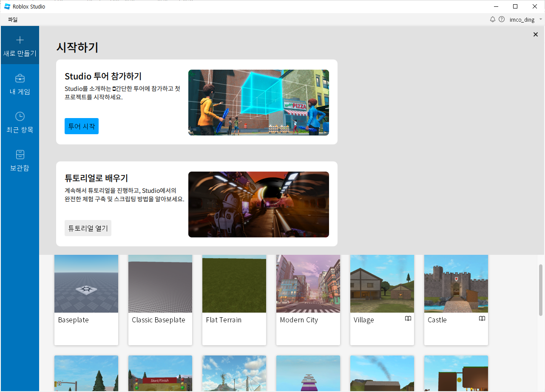The height and width of the screenshot is (392, 545).
Task: Click the imco_ding username
Action: click(522, 20)
